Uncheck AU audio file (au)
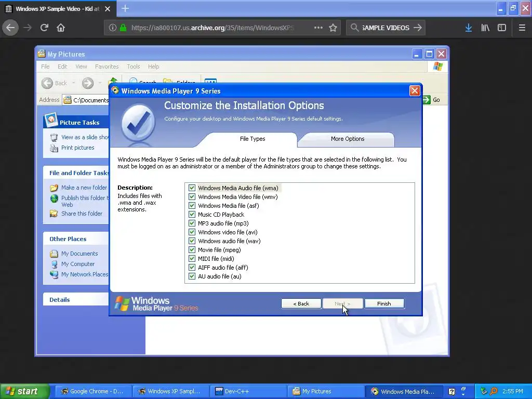This screenshot has height=399, width=532. 192,276
